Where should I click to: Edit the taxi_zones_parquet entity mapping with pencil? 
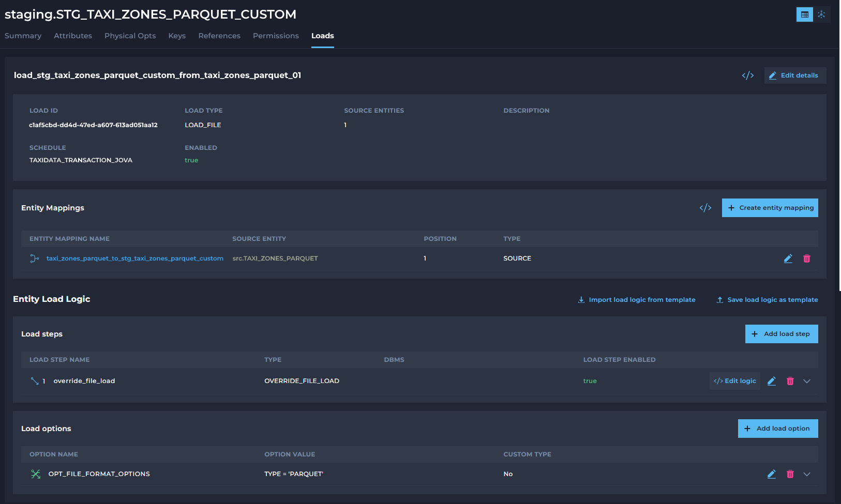click(788, 258)
